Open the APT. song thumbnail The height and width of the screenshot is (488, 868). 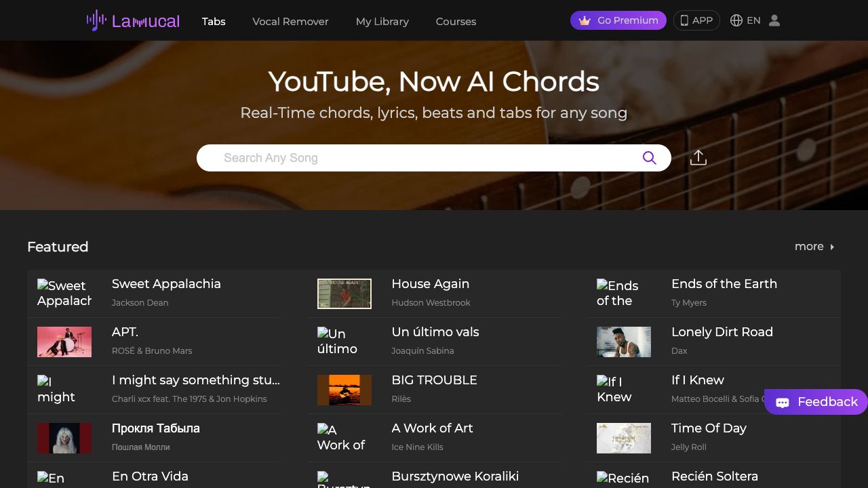(64, 342)
